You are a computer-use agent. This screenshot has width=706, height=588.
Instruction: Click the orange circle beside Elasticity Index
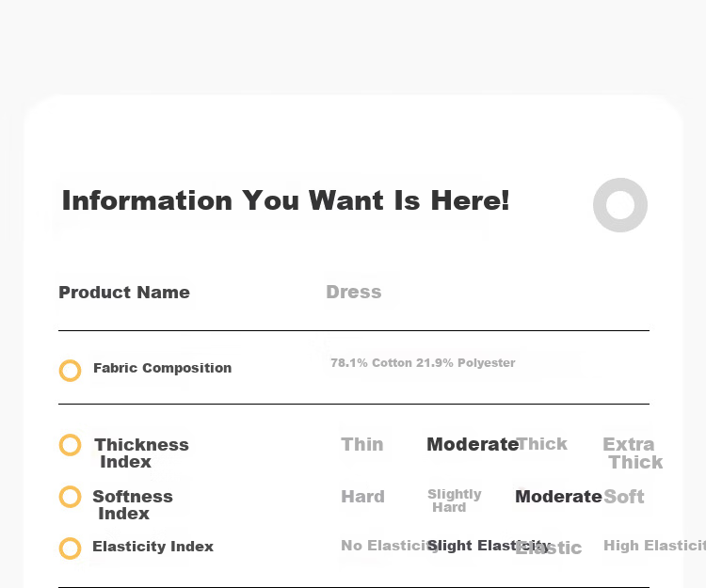(71, 548)
